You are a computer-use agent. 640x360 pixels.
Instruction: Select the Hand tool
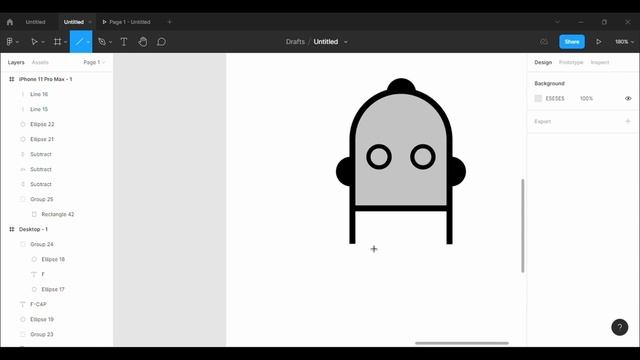[142, 42]
